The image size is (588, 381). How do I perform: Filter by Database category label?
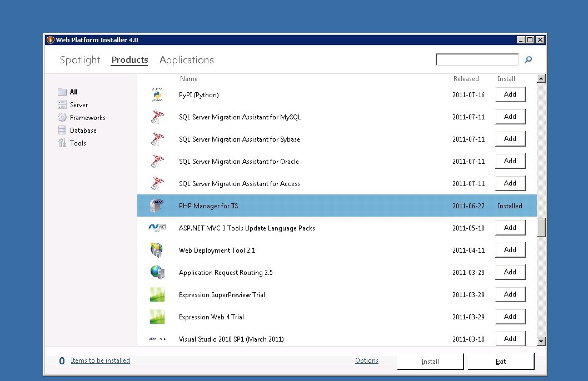point(83,131)
